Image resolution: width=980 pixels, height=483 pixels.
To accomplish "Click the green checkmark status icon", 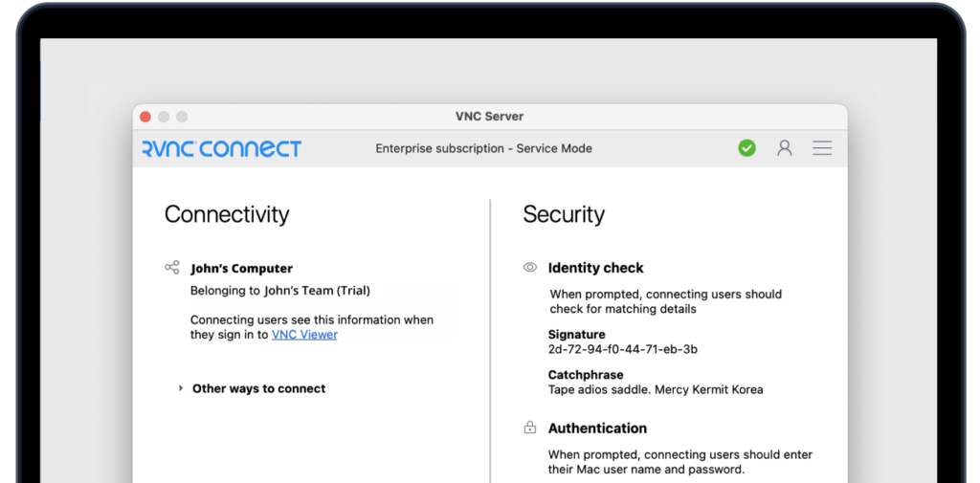I will 746,148.
